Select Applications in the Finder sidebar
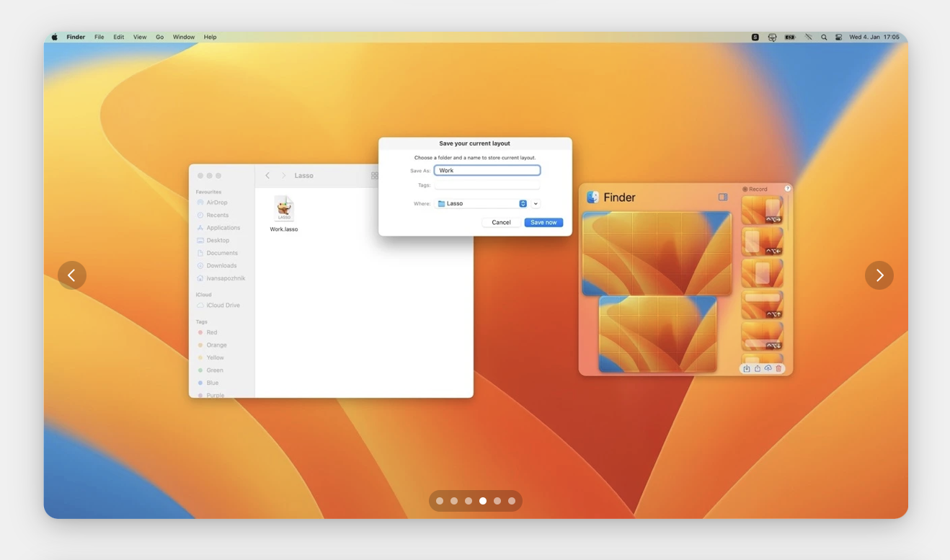The height and width of the screenshot is (560, 950). [x=218, y=228]
